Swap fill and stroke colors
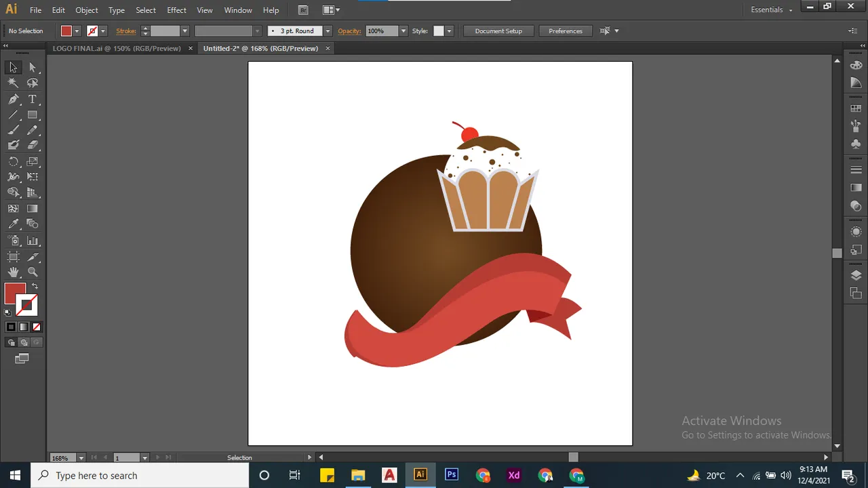 point(35,287)
